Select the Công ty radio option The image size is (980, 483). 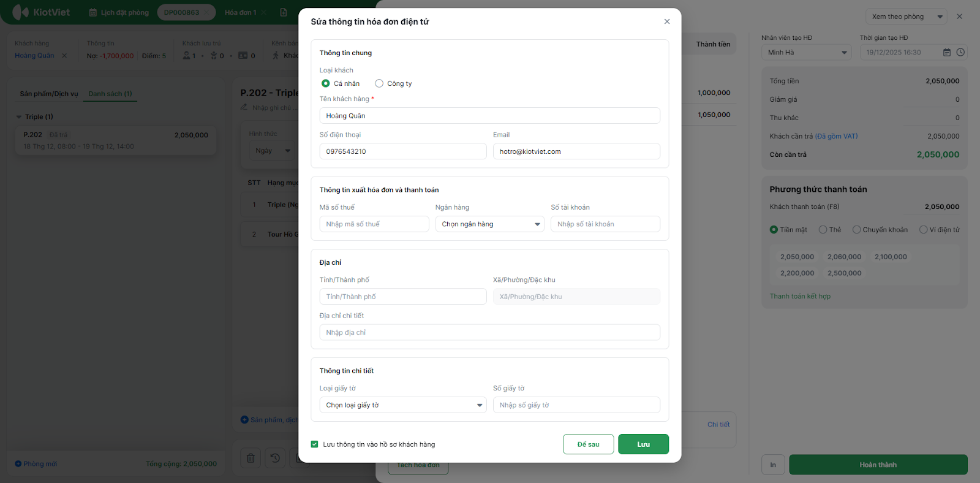(379, 83)
